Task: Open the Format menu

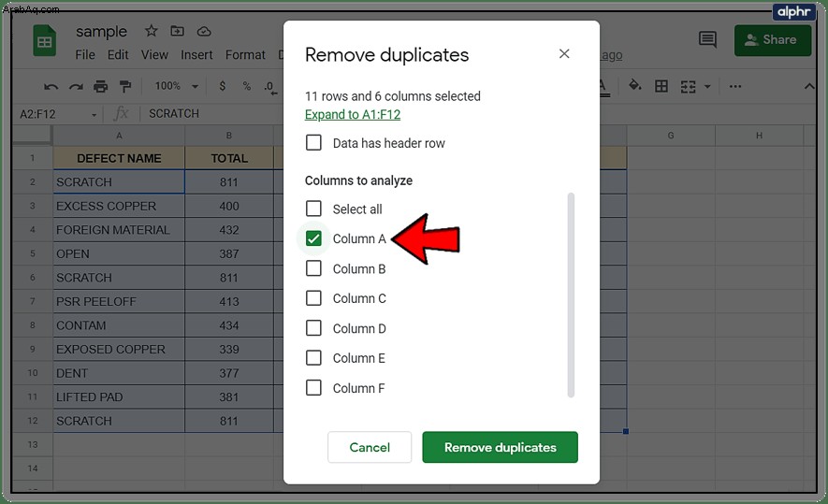Action: [245, 55]
